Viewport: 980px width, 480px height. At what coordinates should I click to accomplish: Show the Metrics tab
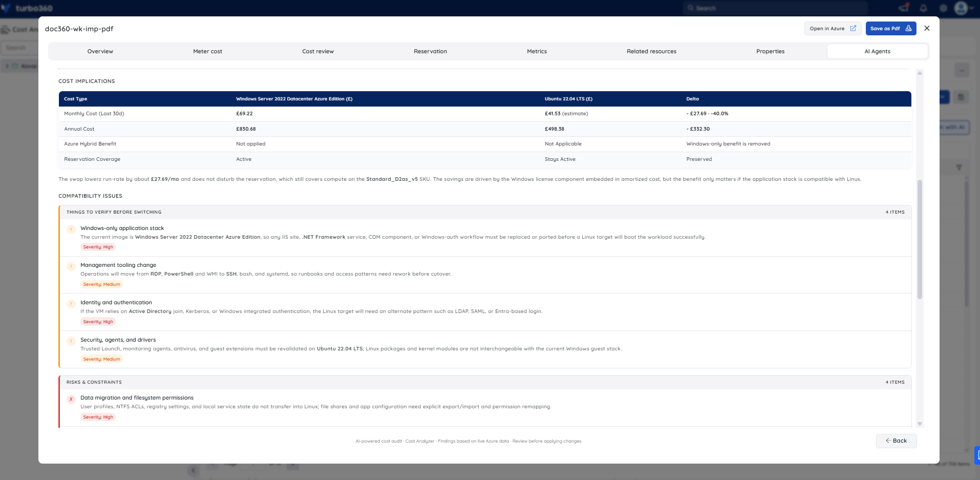(x=537, y=51)
